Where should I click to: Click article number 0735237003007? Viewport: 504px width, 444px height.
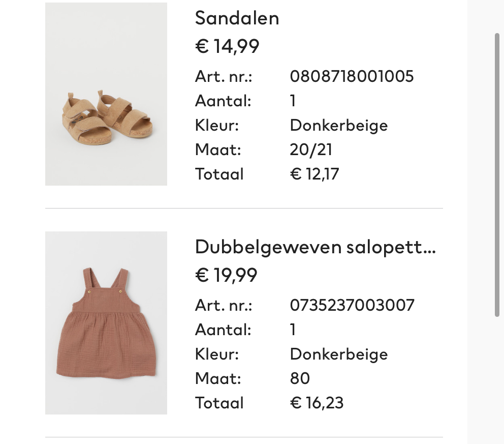[352, 305]
